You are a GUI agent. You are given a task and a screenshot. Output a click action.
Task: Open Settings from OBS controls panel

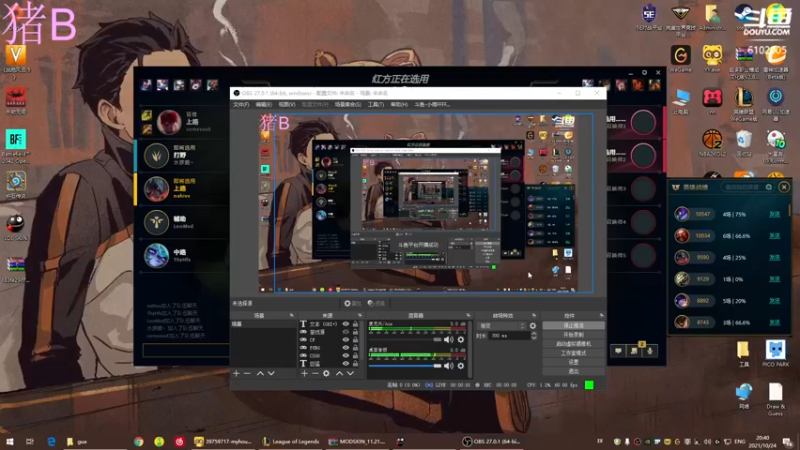point(573,362)
